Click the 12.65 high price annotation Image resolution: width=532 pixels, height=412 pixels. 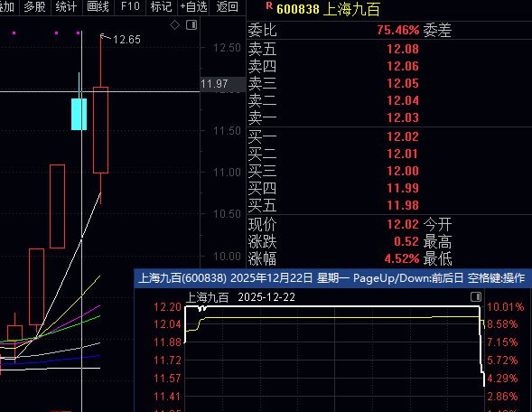pos(126,40)
